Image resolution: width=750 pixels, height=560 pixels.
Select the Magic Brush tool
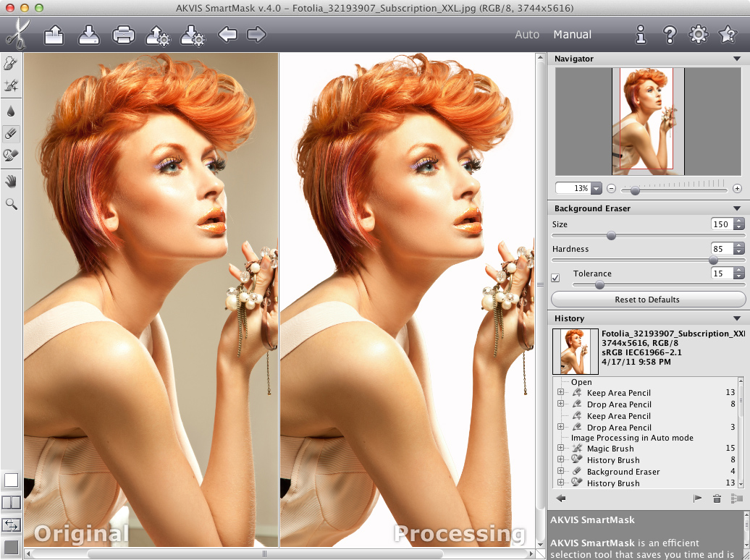coord(11,86)
